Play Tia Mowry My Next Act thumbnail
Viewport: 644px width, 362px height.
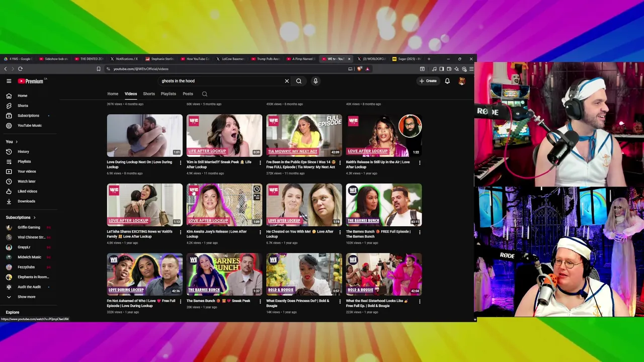304,136
